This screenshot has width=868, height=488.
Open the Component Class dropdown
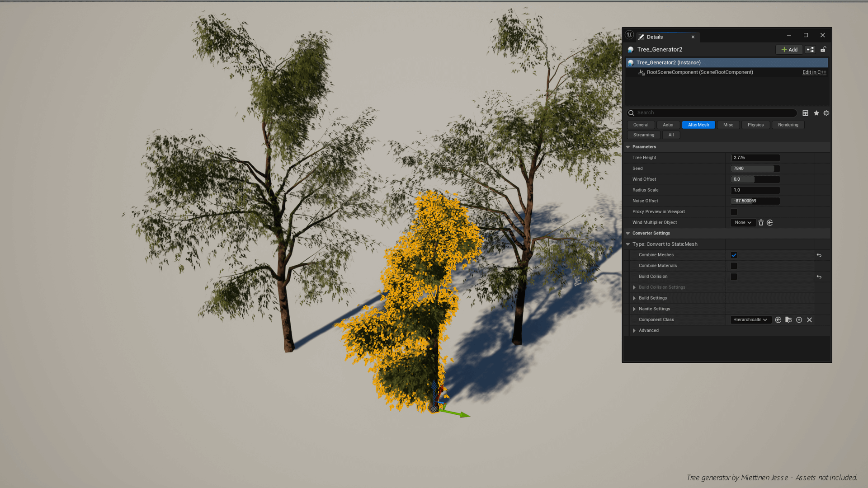coord(750,319)
